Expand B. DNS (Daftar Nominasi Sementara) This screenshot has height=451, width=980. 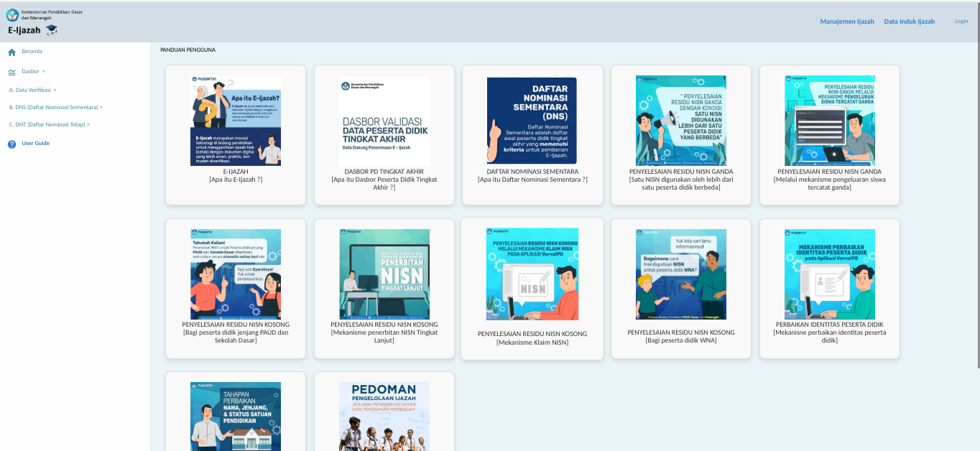[55, 107]
